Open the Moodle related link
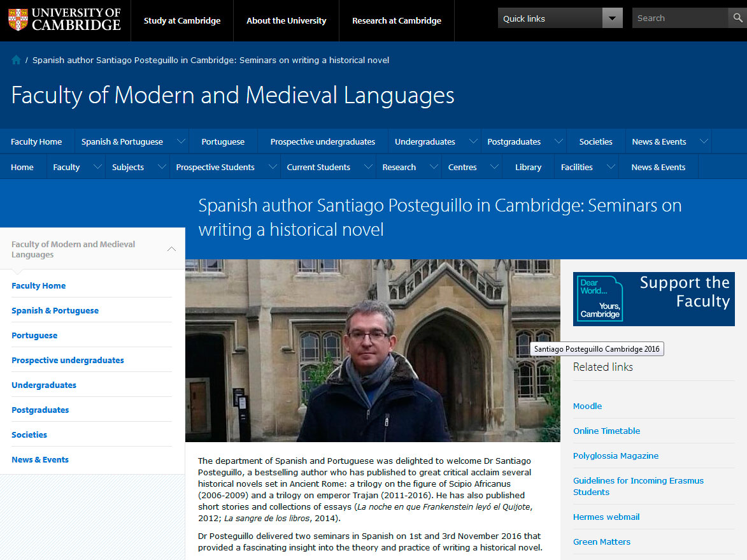 [x=587, y=406]
